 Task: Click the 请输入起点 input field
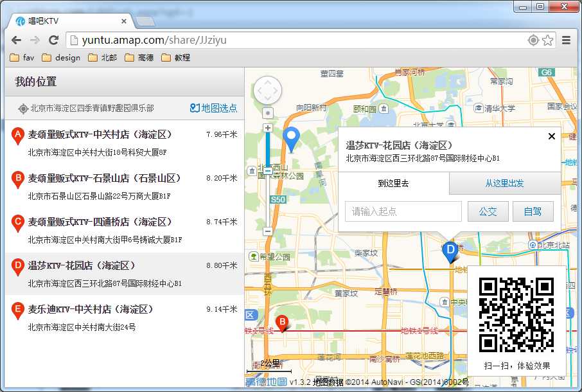403,211
